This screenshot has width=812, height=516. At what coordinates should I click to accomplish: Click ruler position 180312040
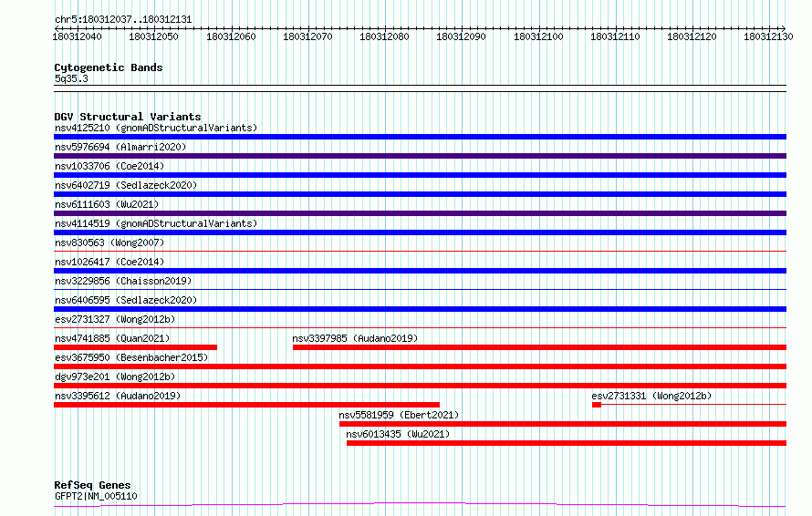coord(78,36)
